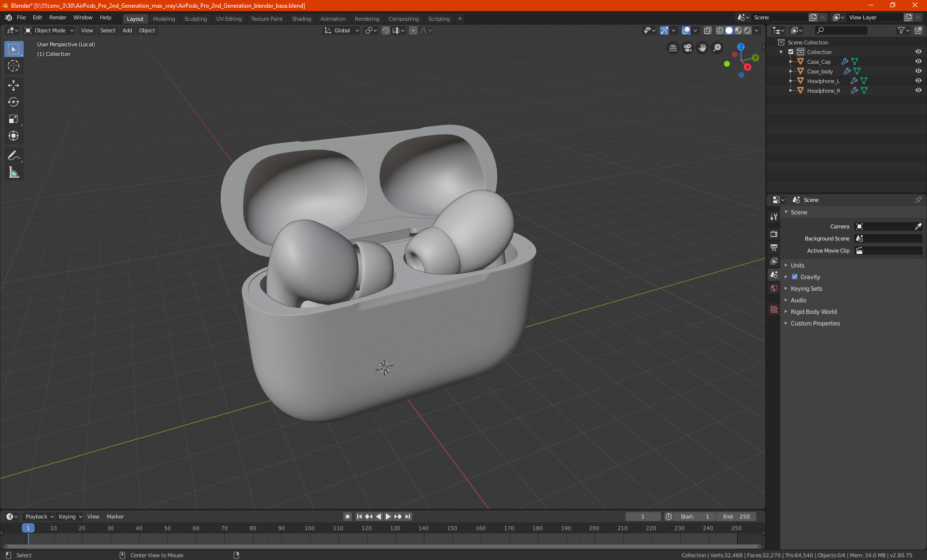
Task: Open the Render properties tab icon
Action: (774, 234)
